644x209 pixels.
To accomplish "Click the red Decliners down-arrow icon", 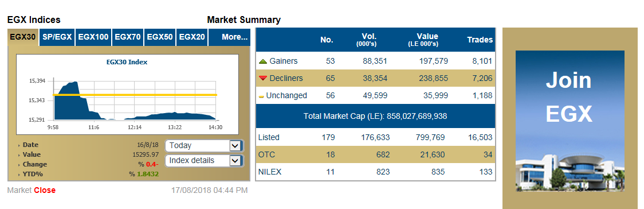I will click(x=263, y=79).
